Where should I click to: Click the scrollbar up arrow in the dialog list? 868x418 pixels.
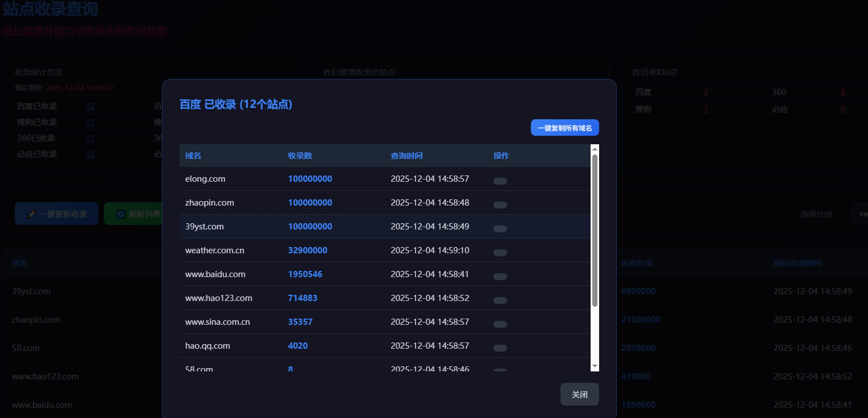[x=595, y=149]
